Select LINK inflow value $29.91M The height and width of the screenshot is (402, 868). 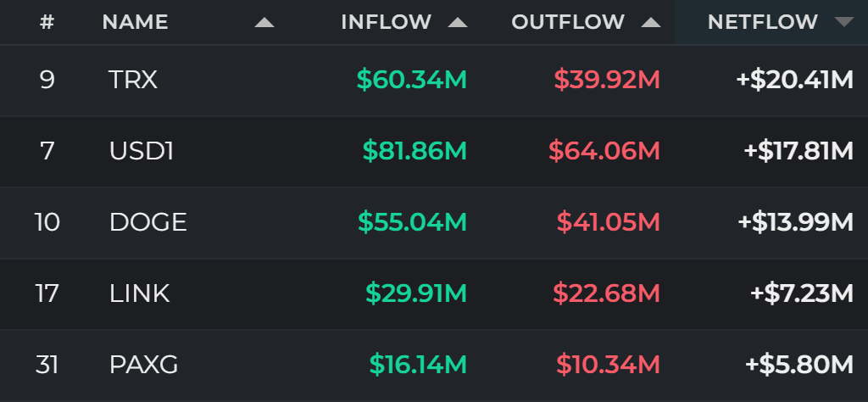pos(416,293)
